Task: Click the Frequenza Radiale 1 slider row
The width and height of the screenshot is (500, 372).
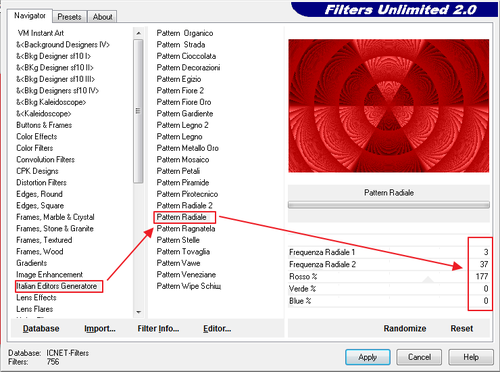Action: click(x=389, y=252)
